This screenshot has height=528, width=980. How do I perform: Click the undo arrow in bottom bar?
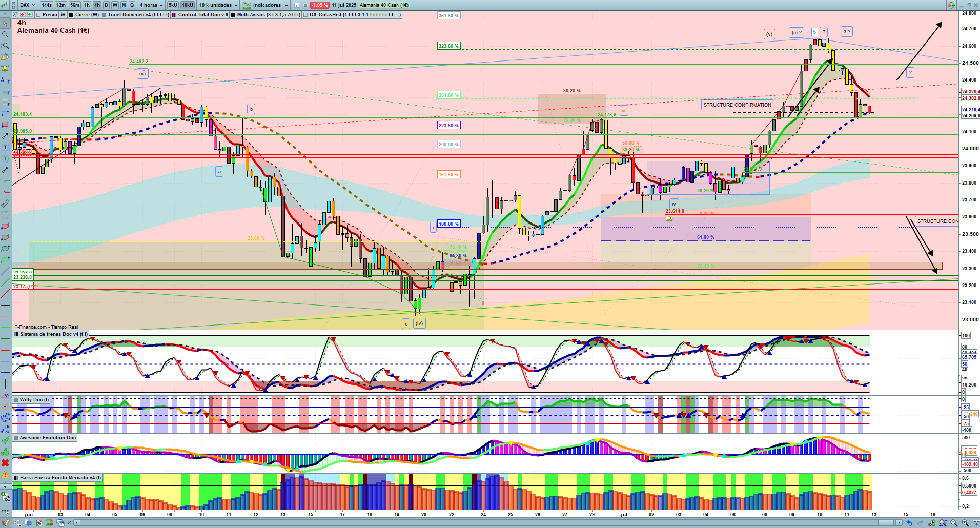[x=909, y=523]
